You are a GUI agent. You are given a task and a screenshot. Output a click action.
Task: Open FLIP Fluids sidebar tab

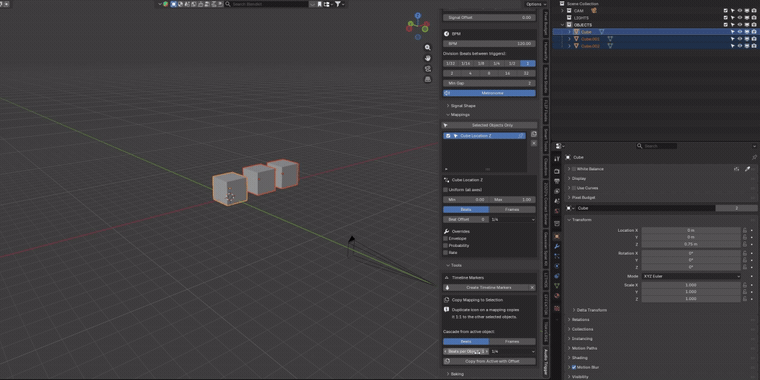(x=546, y=111)
